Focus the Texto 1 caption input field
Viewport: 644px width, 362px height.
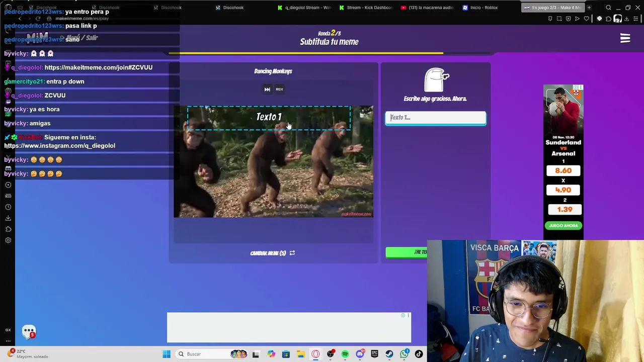tap(436, 118)
